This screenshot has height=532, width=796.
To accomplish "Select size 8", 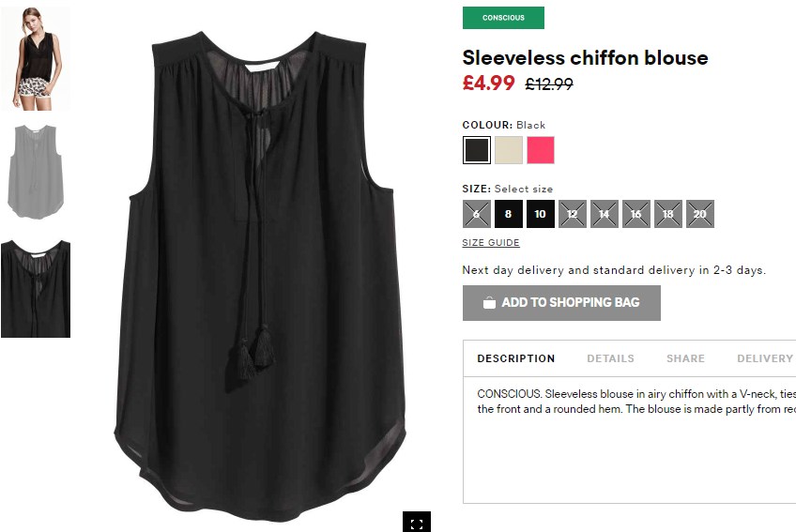I will pos(508,214).
